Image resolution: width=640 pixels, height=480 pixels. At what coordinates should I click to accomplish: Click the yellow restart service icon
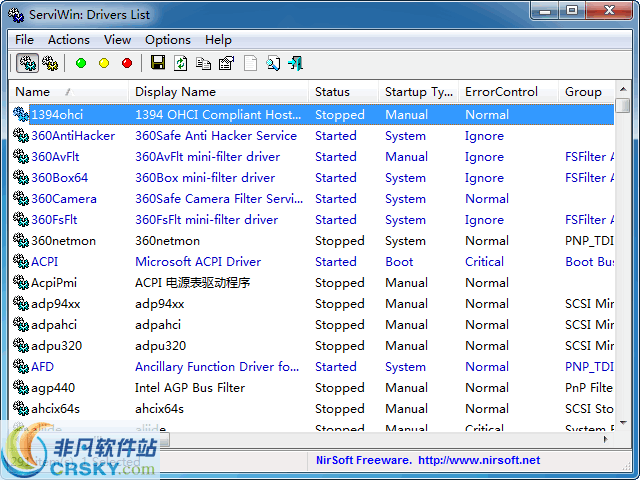click(x=104, y=63)
